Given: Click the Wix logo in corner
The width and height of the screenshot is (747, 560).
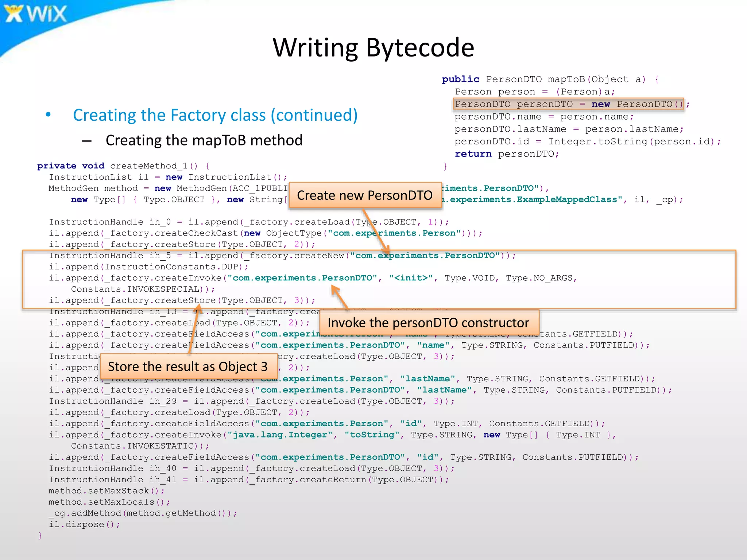Looking at the screenshot, I should pyautogui.click(x=36, y=14).
